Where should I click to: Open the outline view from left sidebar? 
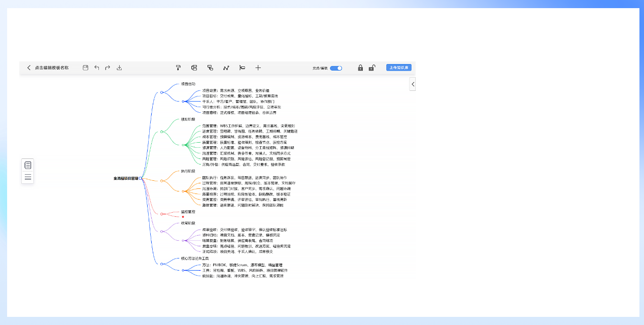28,165
